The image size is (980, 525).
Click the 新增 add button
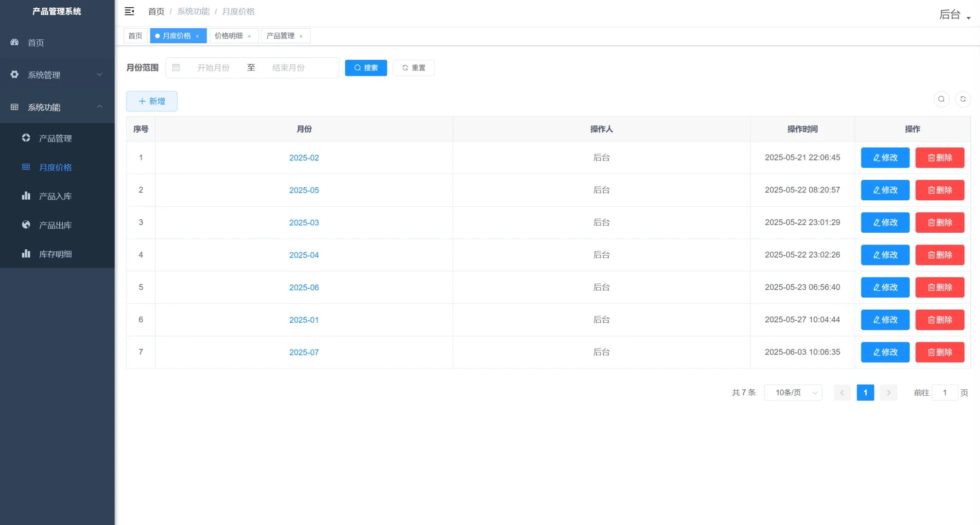(x=152, y=101)
